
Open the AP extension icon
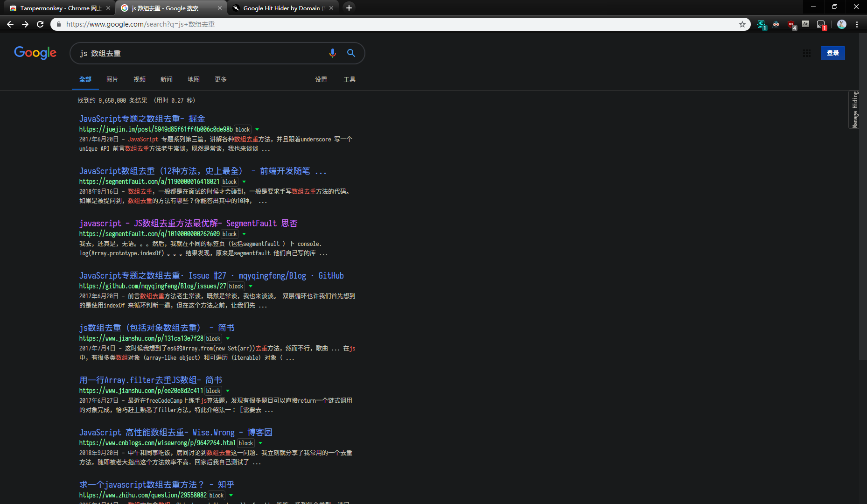tap(806, 24)
